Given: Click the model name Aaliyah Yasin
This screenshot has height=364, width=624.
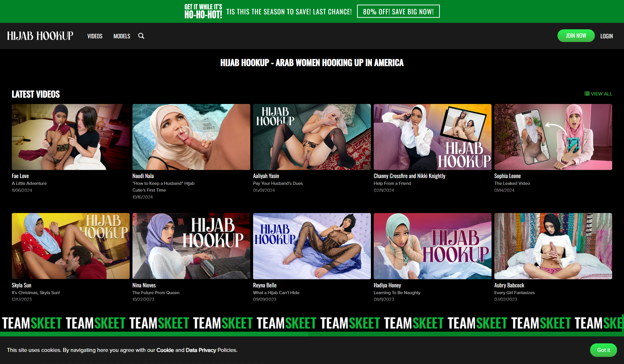Looking at the screenshot, I should click(x=266, y=176).
